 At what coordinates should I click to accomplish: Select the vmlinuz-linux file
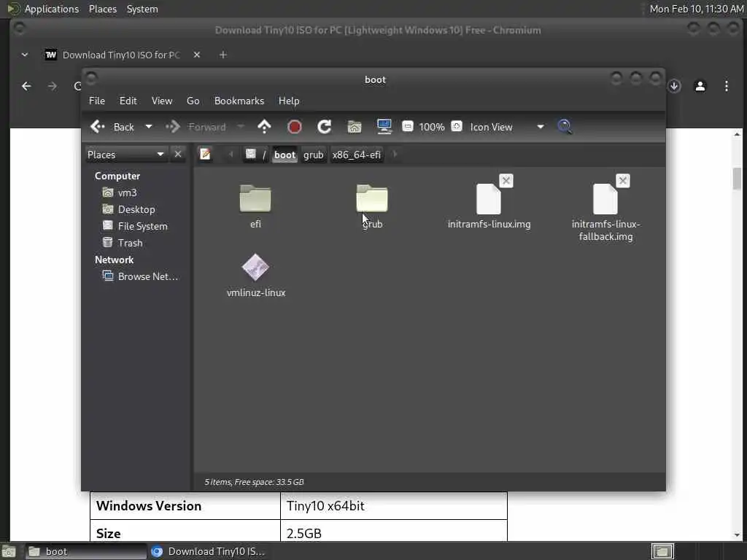tap(256, 275)
